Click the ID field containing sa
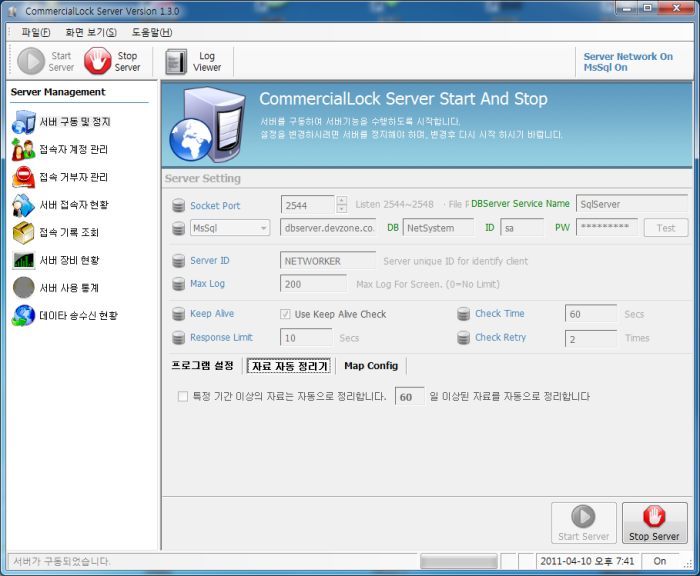 522,228
